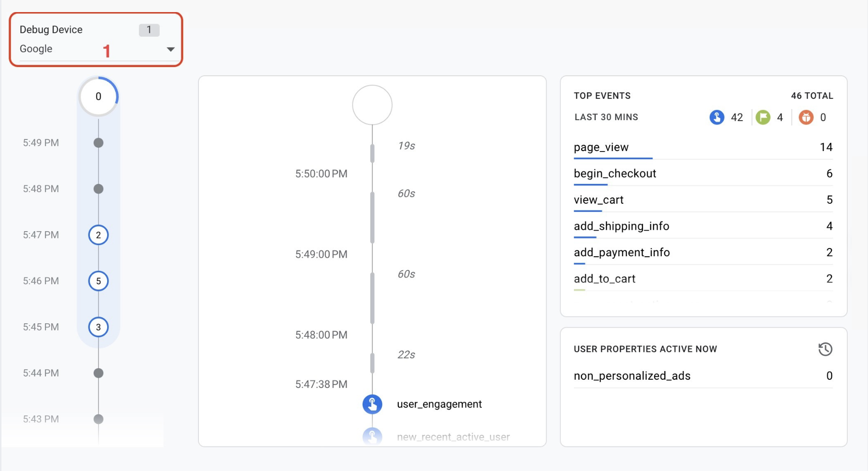Screen dimensions: 868x471
Task: Open the page_view top event
Action: click(602, 147)
